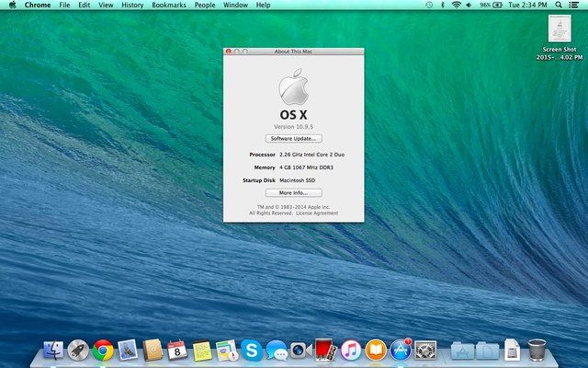Click the Version 10.9.5 text
This screenshot has width=588, height=368.
coord(294,127)
